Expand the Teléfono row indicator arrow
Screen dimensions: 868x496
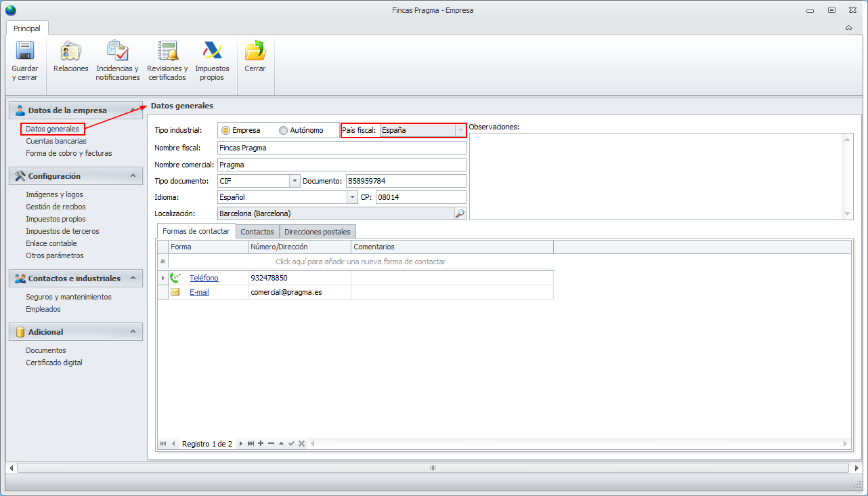pyautogui.click(x=162, y=278)
